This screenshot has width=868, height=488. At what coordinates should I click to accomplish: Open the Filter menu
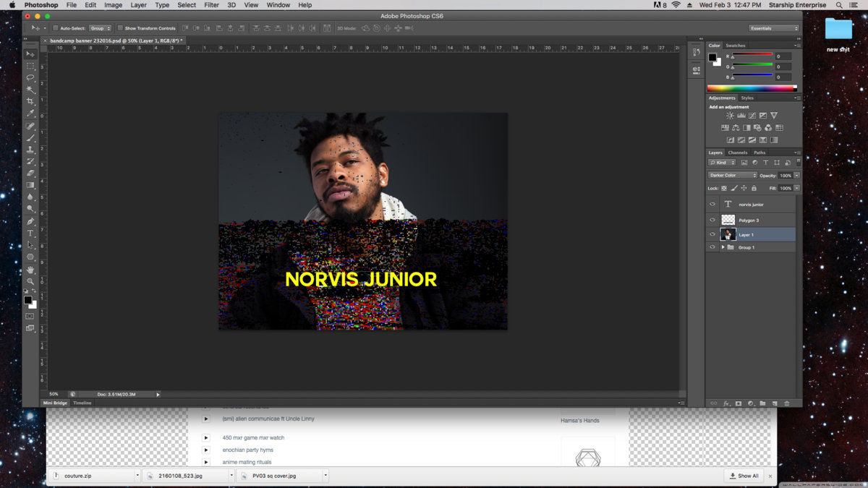coord(211,5)
